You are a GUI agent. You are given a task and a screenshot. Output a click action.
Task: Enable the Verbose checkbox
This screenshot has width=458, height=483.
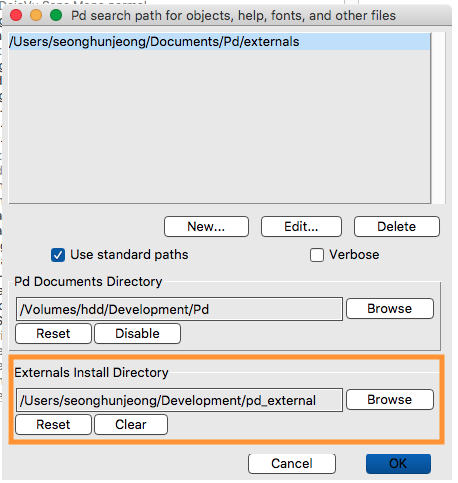(x=317, y=255)
